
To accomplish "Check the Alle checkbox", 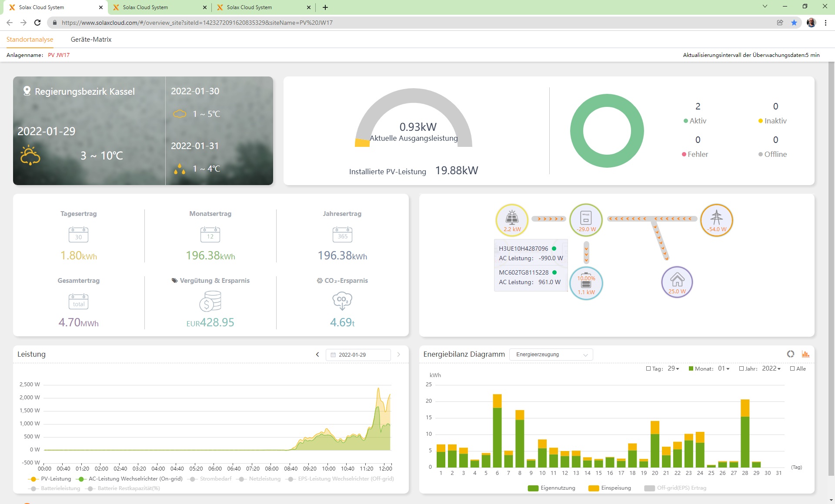I will click(x=792, y=368).
